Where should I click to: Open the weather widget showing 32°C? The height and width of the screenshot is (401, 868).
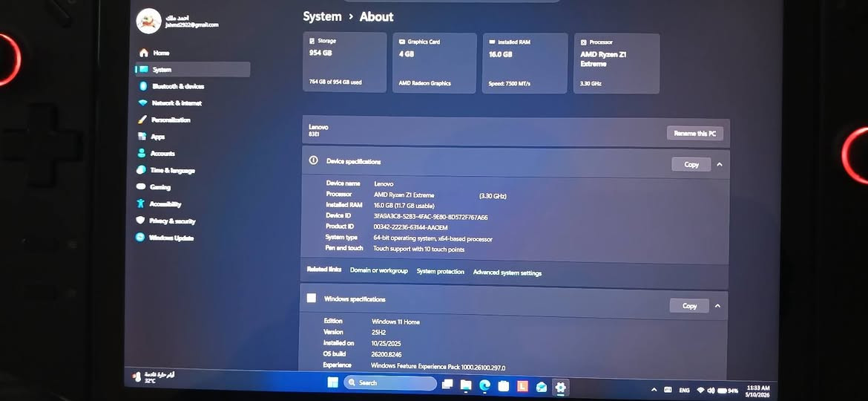click(154, 376)
